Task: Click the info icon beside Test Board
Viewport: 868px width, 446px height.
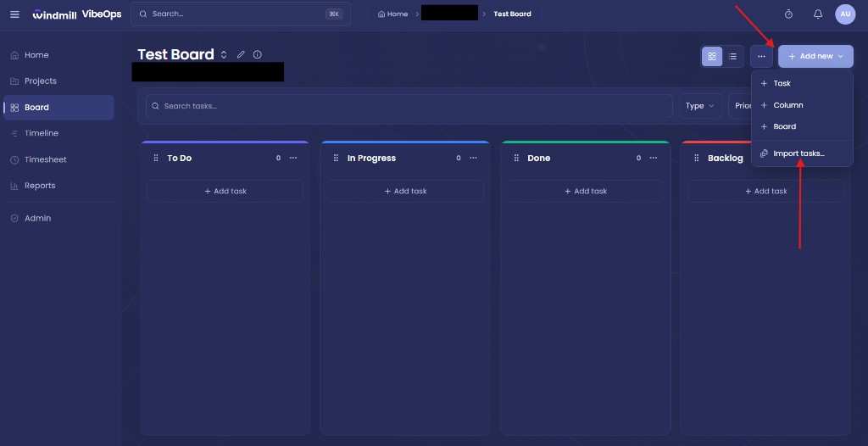Action: pos(258,54)
